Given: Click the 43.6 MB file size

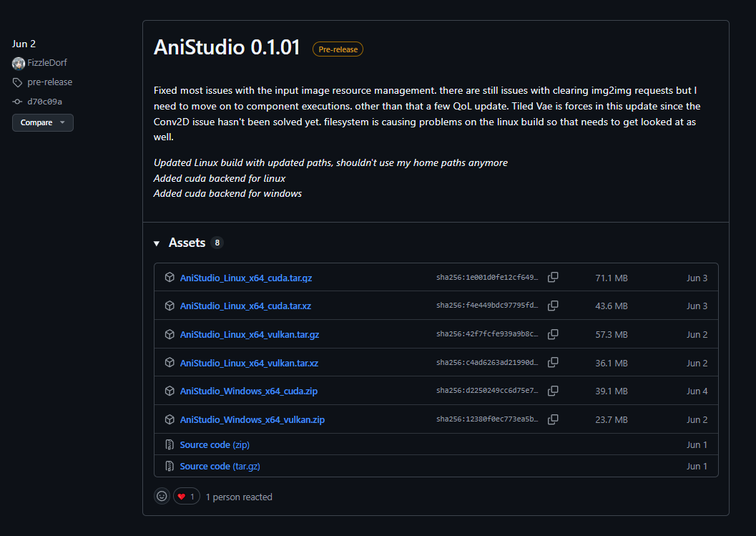Looking at the screenshot, I should [x=612, y=306].
